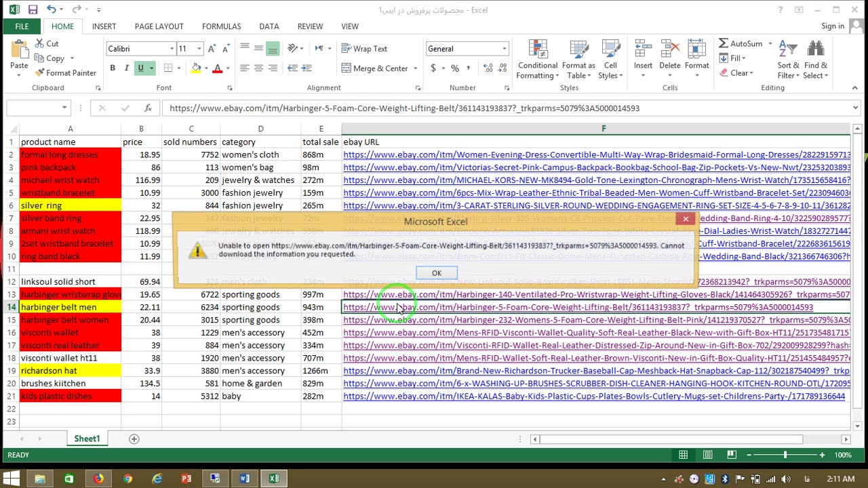Click the Increase Font Size icon

(x=212, y=49)
